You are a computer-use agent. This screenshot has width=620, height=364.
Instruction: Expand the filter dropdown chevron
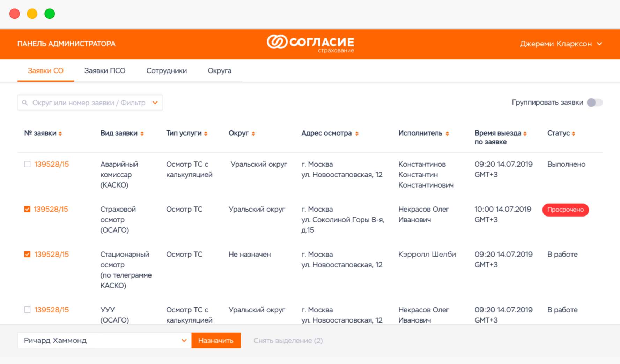click(x=155, y=103)
